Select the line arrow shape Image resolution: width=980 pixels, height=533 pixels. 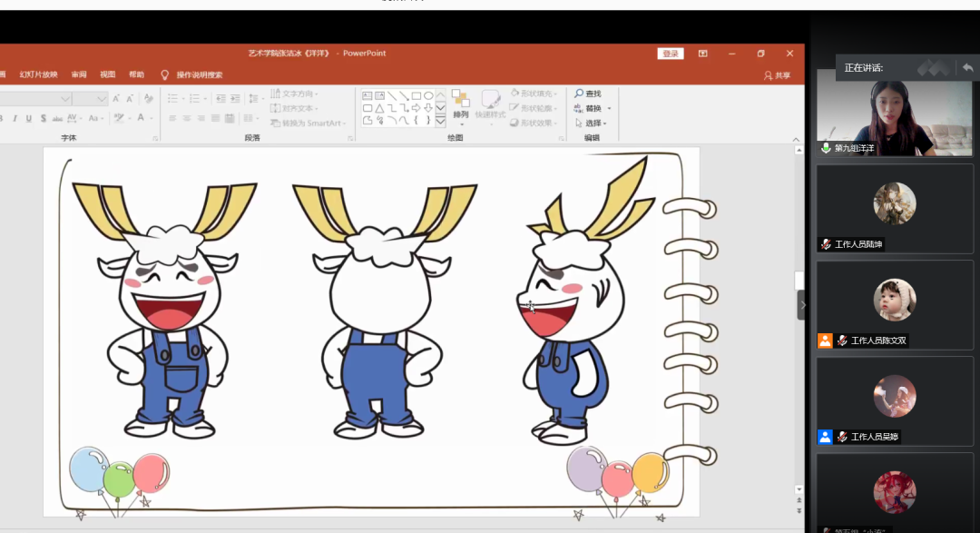[404, 95]
